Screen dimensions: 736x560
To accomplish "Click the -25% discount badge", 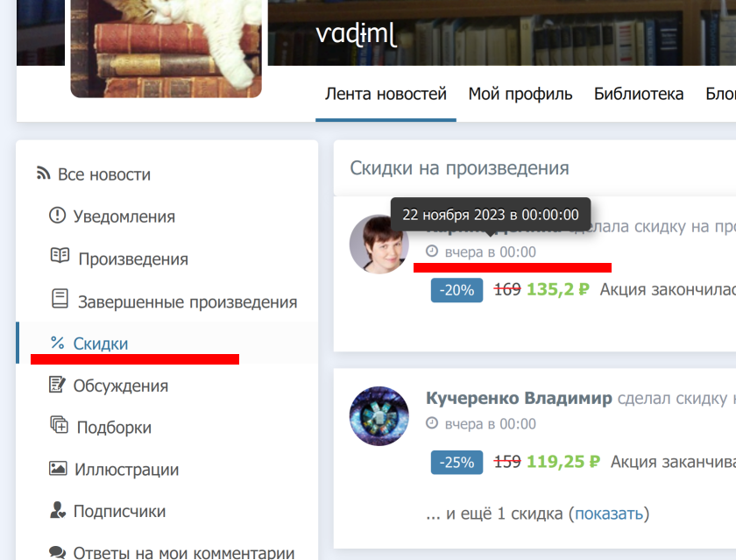I will pyautogui.click(x=456, y=463).
